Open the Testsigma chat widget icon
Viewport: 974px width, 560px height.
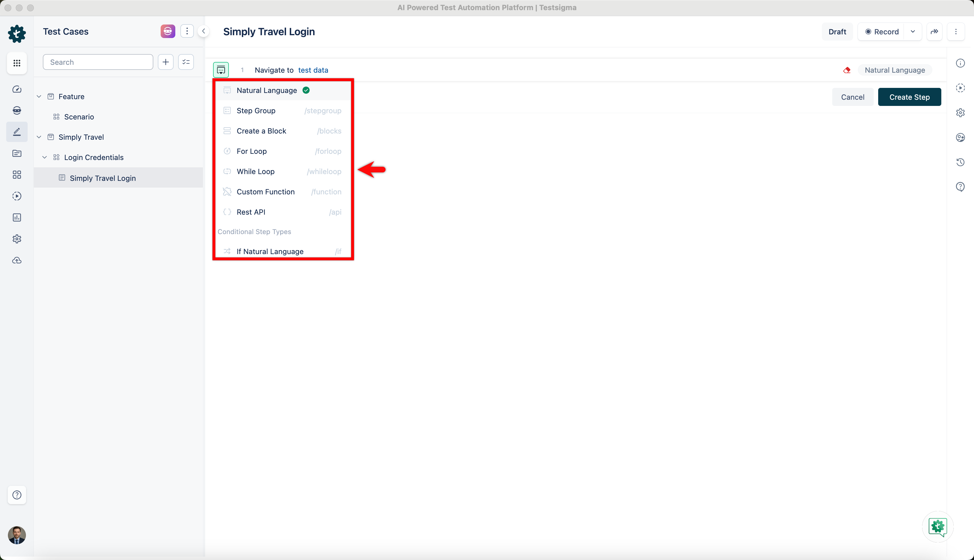937,526
